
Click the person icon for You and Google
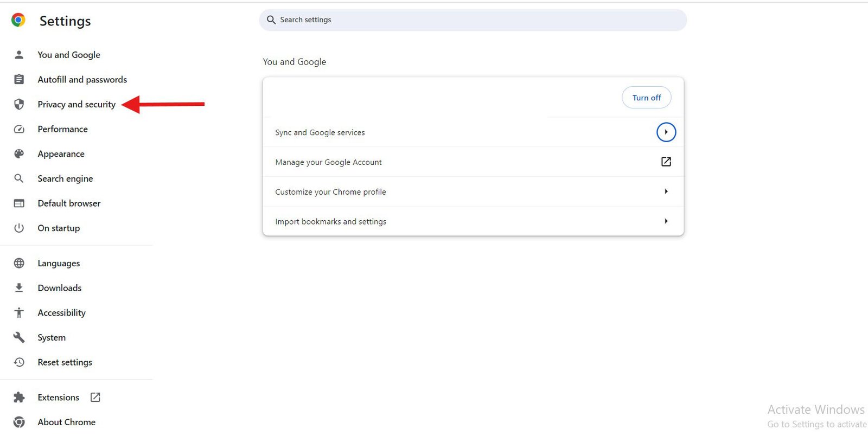click(19, 55)
